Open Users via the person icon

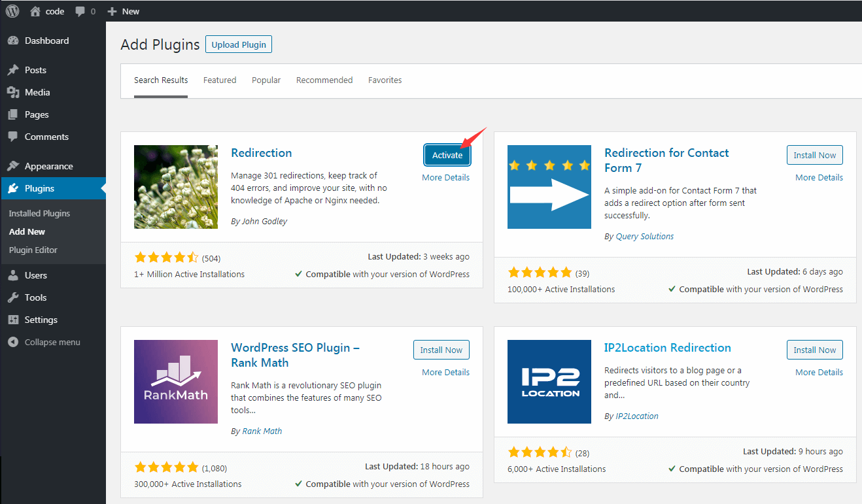[x=14, y=275]
